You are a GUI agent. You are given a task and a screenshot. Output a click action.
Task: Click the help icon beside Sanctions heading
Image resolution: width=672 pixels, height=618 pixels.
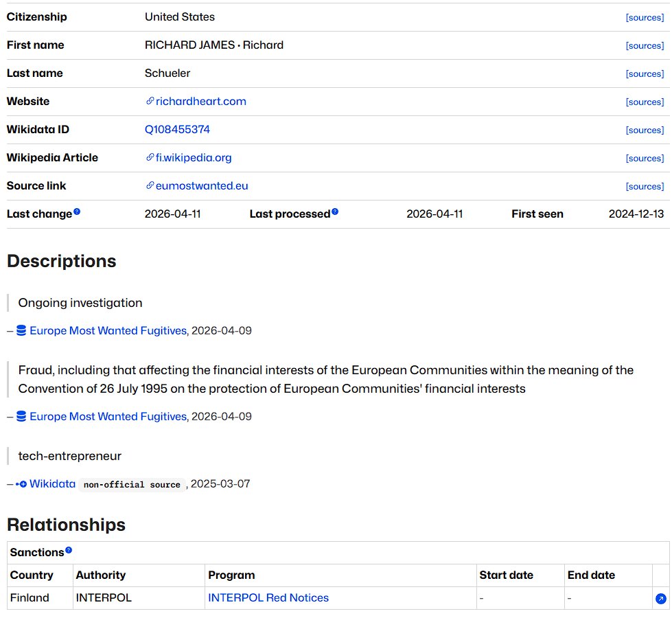pyautogui.click(x=69, y=550)
